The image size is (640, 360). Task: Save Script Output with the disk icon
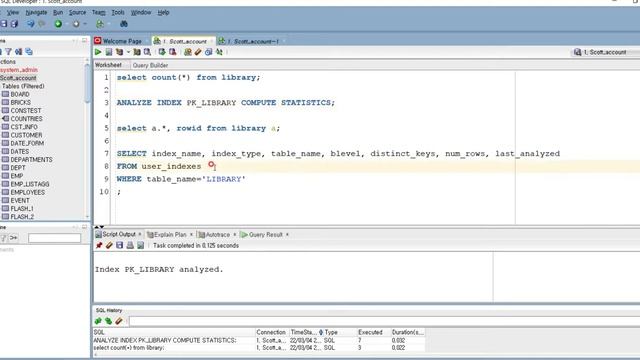tap(120, 245)
